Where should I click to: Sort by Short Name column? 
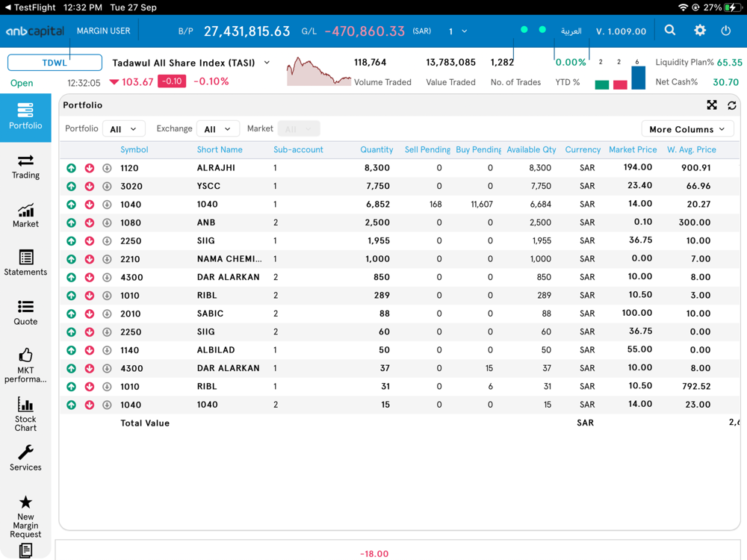click(x=220, y=149)
